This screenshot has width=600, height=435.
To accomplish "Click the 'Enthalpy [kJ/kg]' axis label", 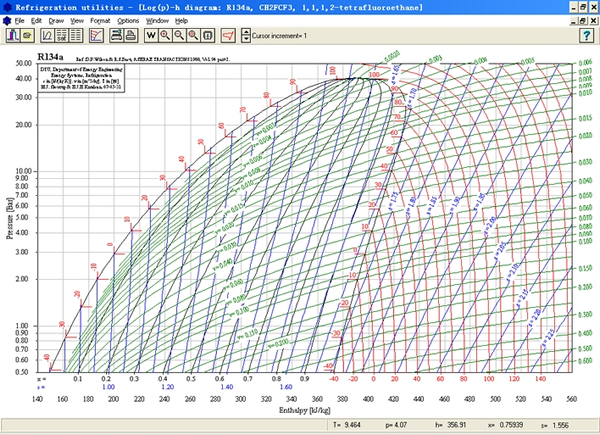I will click(x=305, y=410).
